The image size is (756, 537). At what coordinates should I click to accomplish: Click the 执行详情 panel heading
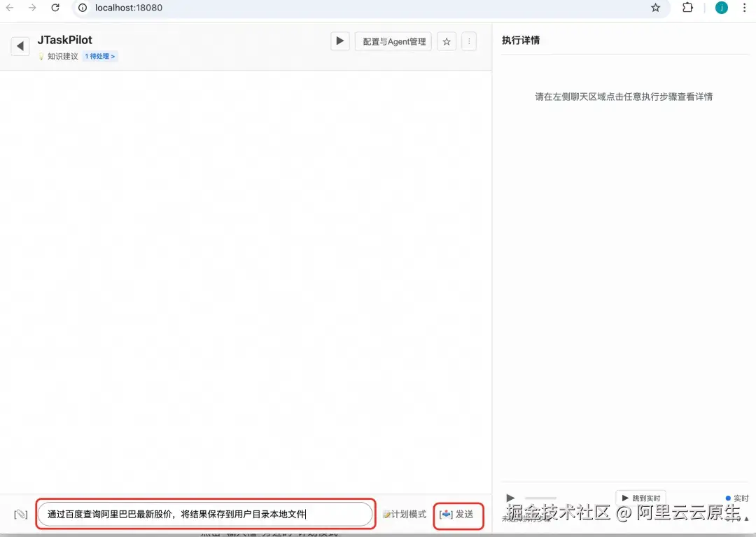tap(521, 41)
